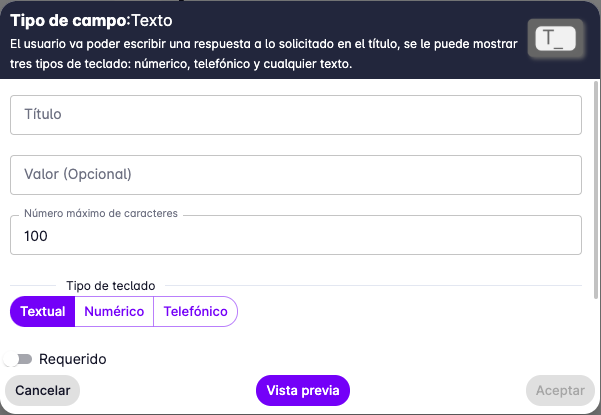Click the Requerido label text
The width and height of the screenshot is (601, 415).
73,359
